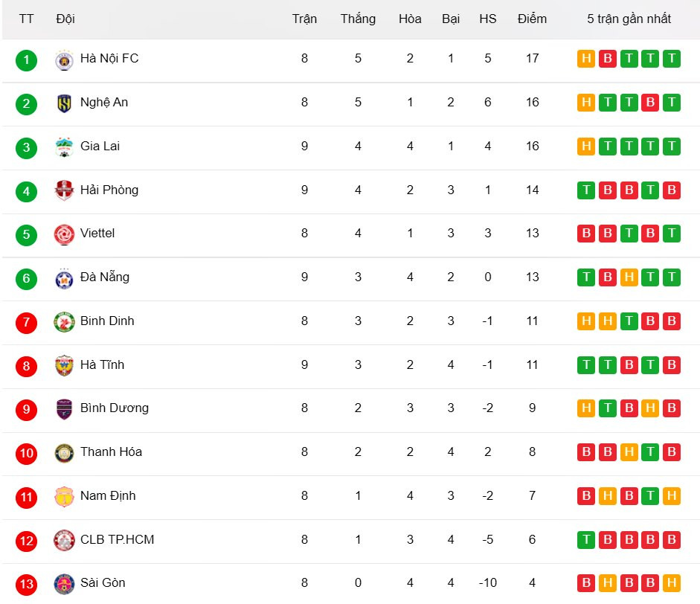Click the HS column header
This screenshot has height=604, width=700.
[x=487, y=19]
